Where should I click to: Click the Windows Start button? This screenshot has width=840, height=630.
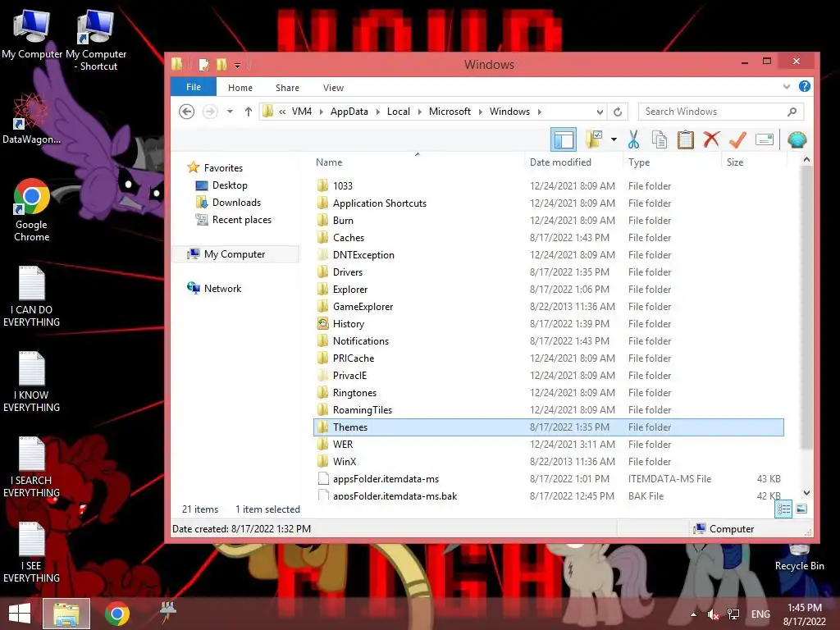20,614
